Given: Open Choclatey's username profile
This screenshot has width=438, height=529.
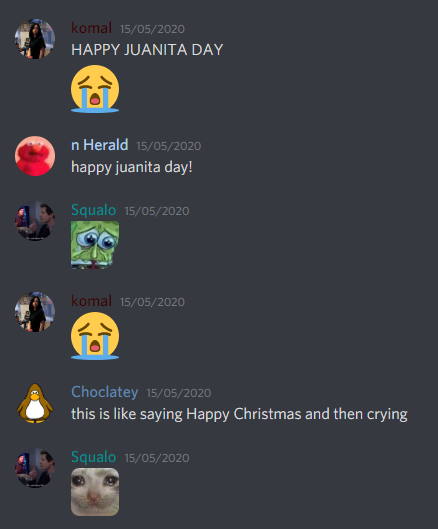Looking at the screenshot, I should (x=105, y=392).
